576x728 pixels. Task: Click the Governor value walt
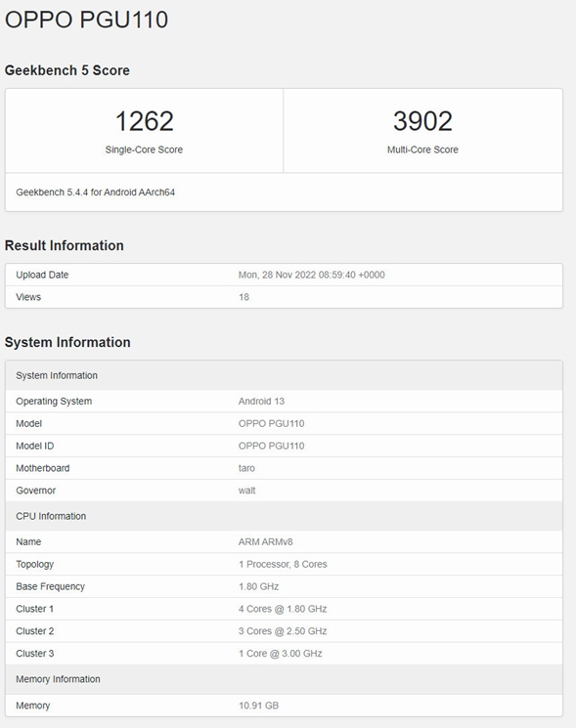pyautogui.click(x=247, y=491)
